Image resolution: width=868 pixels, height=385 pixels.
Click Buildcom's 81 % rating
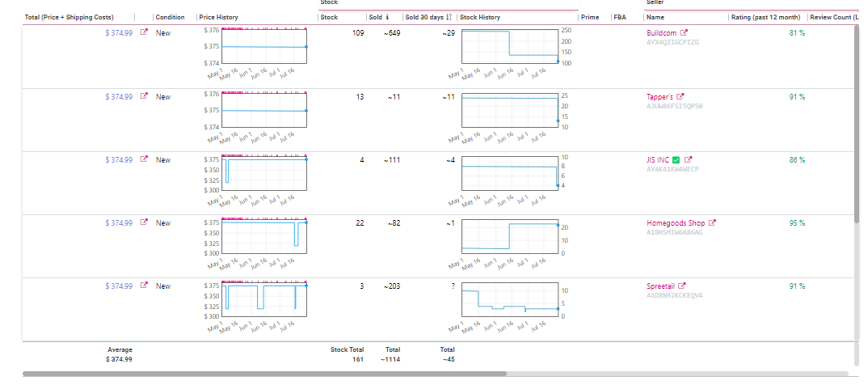click(x=797, y=32)
